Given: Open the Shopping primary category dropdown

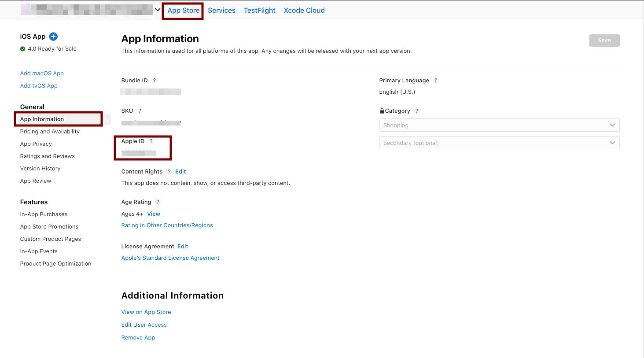Looking at the screenshot, I should pyautogui.click(x=499, y=125).
